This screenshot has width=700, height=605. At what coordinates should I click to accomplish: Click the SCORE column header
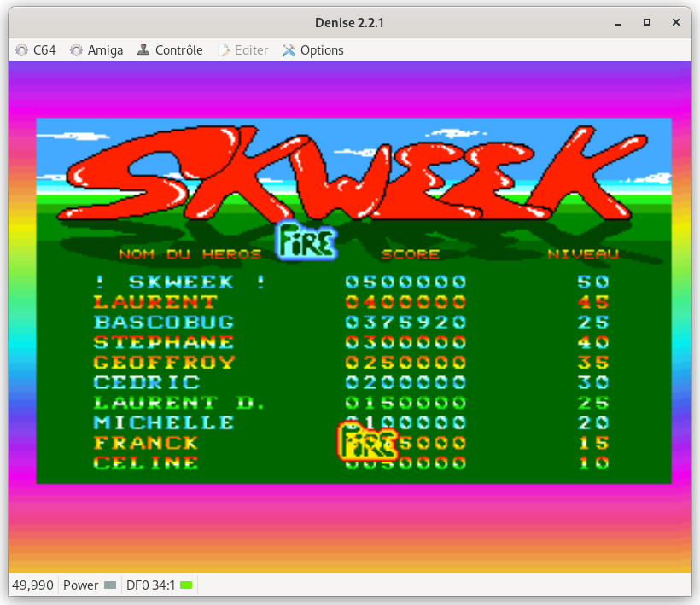[x=411, y=254]
